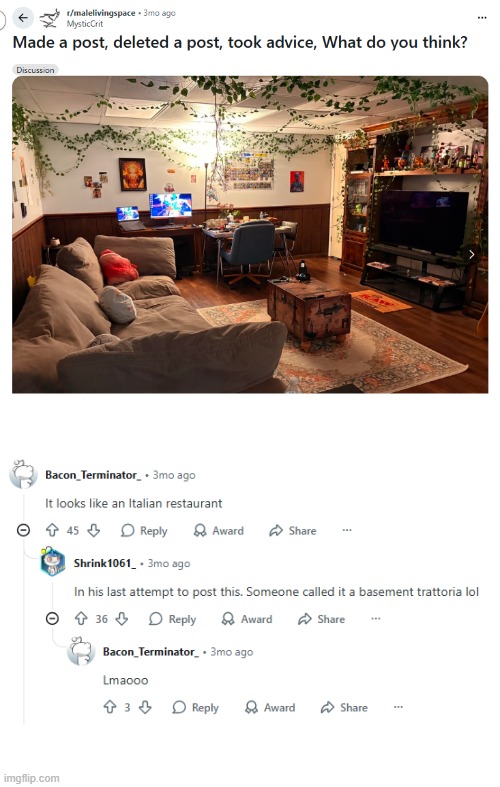Screen dimensions: 500x787
Task: Award the Lmaooo comment
Action: 270,707
